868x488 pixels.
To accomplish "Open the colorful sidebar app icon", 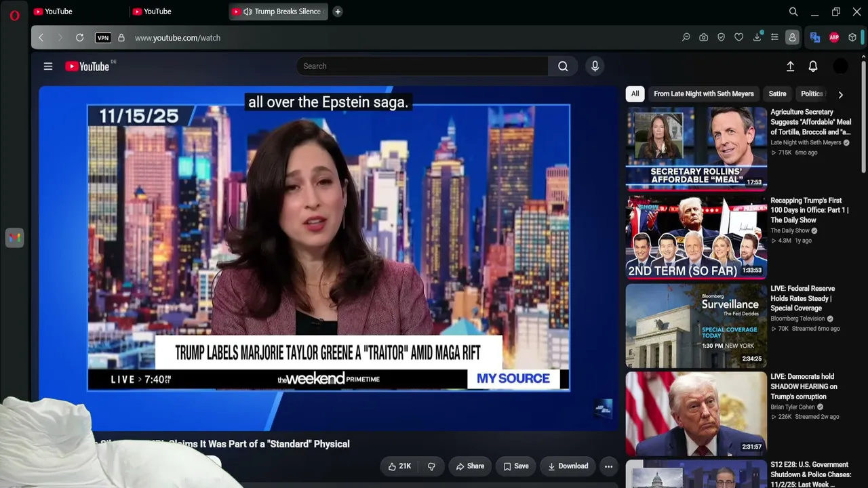I will coord(14,238).
